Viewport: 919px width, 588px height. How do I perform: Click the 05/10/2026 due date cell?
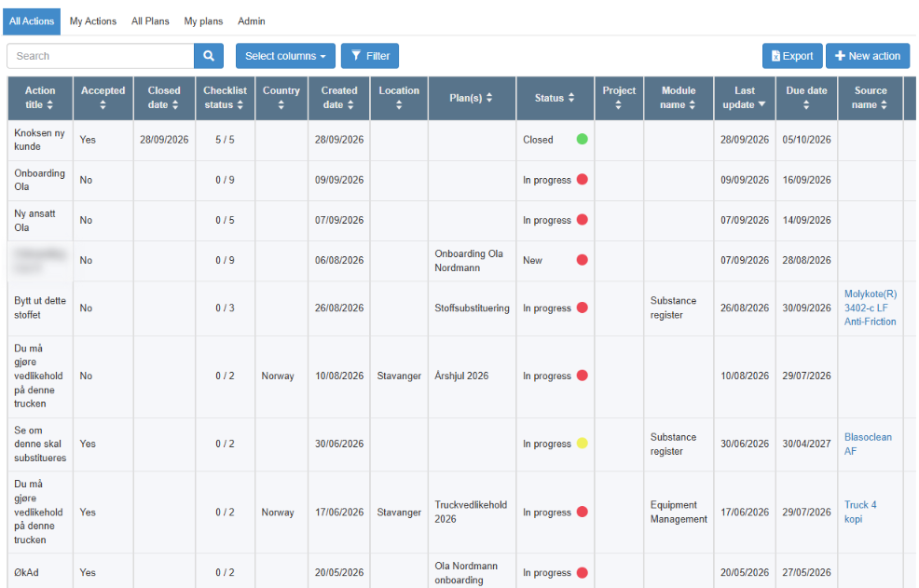tap(806, 140)
